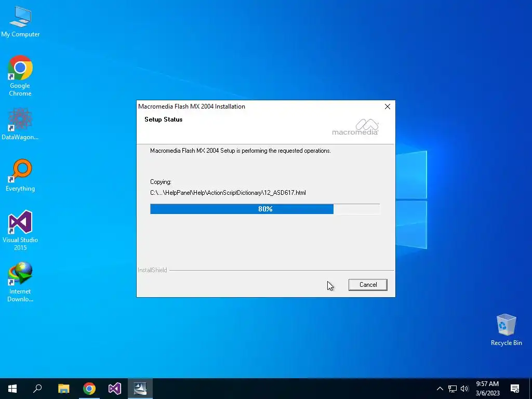Select the DataWagon desktop shortcut
The width and height of the screenshot is (532, 399).
[x=20, y=124]
